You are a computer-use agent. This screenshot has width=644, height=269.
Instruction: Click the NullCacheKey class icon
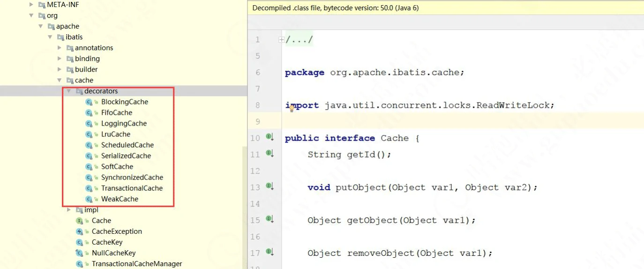point(79,253)
